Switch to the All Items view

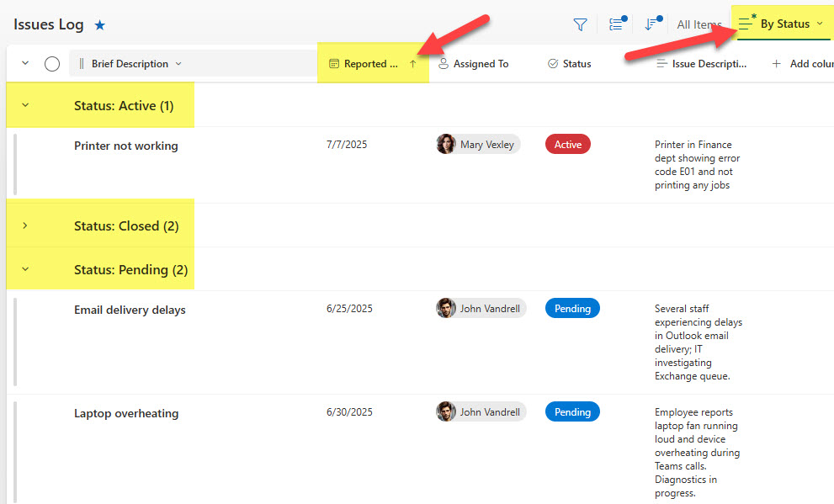tap(699, 24)
